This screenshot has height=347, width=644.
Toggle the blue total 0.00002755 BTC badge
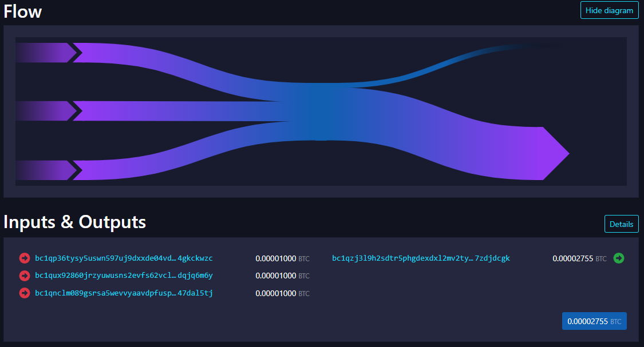click(594, 321)
